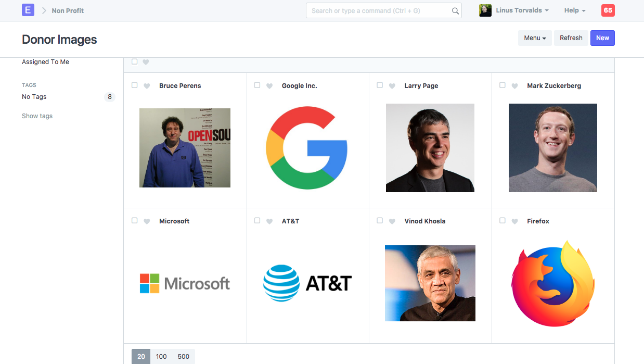Click the No Tags count badge 8
The width and height of the screenshot is (644, 364).
[x=109, y=97]
